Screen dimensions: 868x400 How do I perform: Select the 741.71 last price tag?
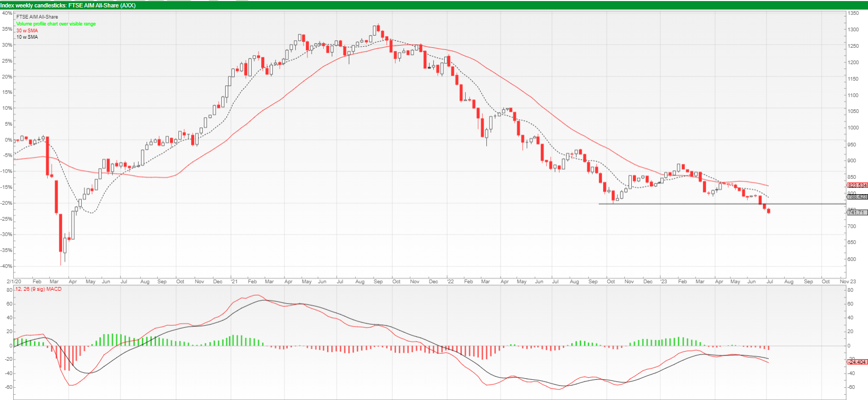[x=857, y=212]
